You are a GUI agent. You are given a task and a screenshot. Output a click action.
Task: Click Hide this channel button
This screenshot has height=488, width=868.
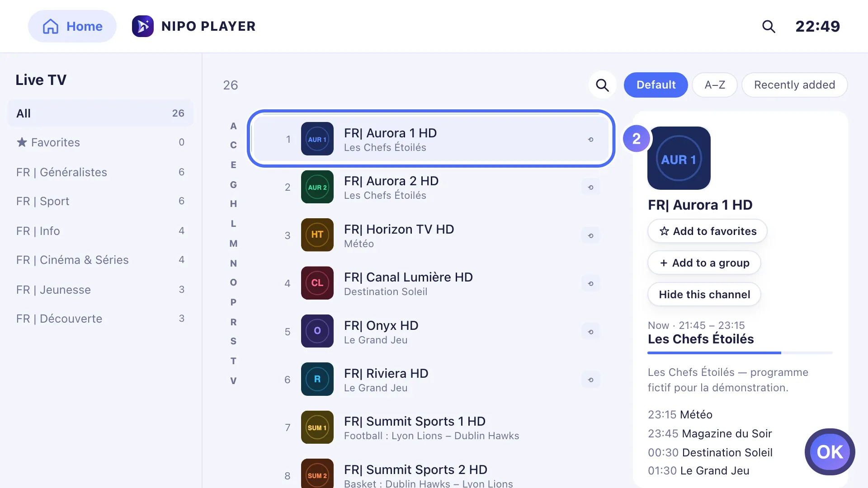tap(704, 295)
